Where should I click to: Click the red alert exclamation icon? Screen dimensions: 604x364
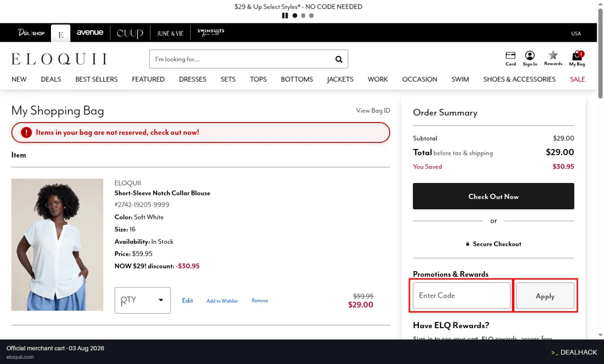click(26, 133)
